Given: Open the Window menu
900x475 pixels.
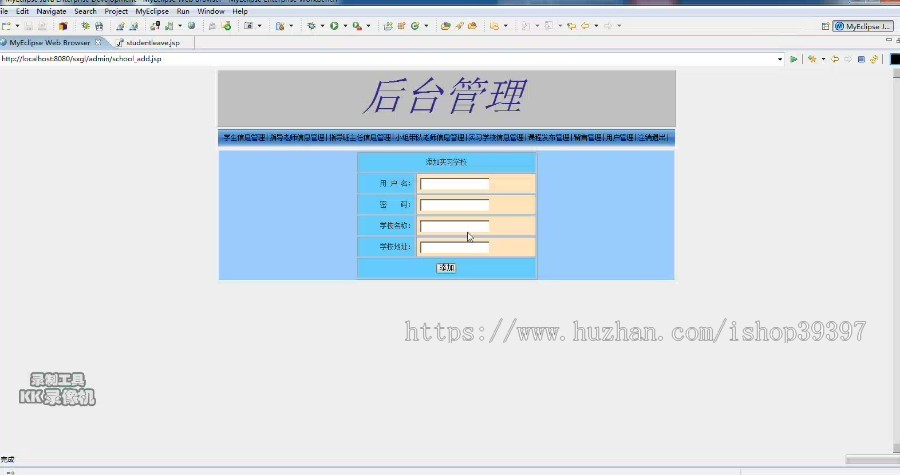Looking at the screenshot, I should tap(211, 11).
